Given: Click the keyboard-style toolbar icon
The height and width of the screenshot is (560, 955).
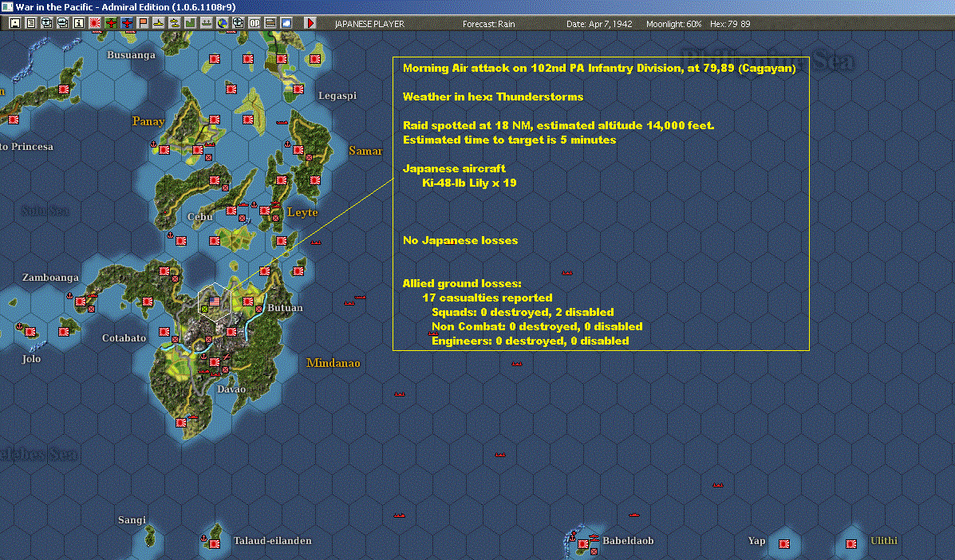Looking at the screenshot, I should 270,23.
